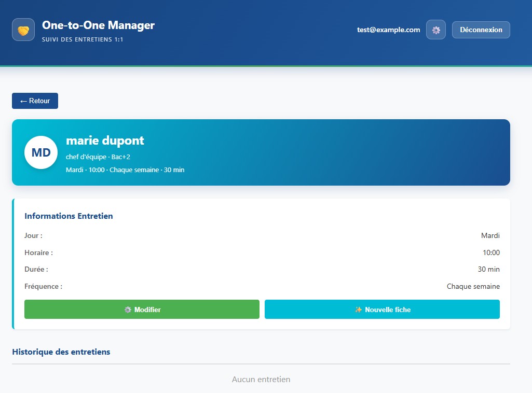Viewport: 532px width, 393px height.
Task: Create a Nouvelle fiche
Action: 382,310
